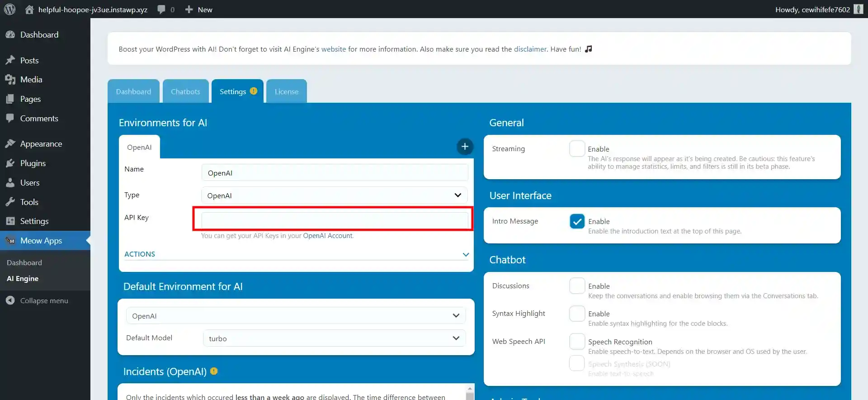Screen dimensions: 868x400
Task: Open the Default Model turbo dropdown
Action: point(335,338)
